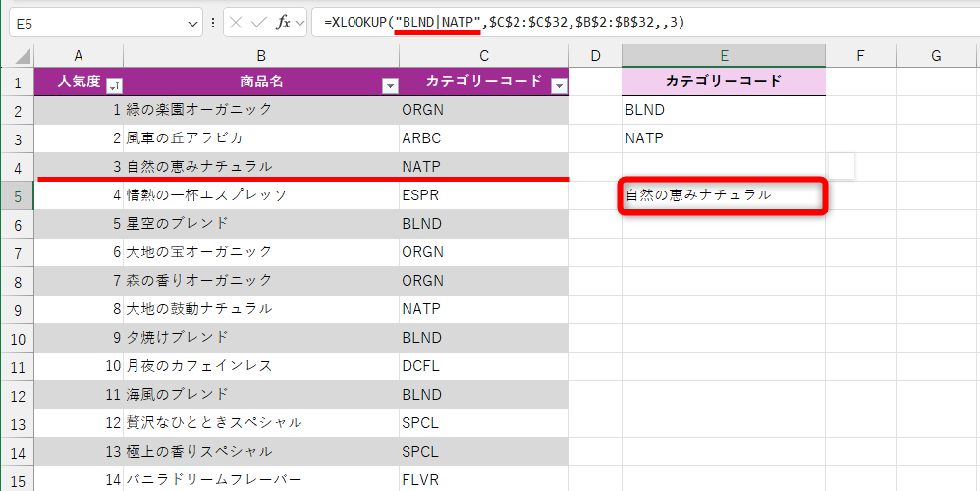Click cell 月夜のカフェインレス
The height and width of the screenshot is (491, 980).
pyautogui.click(x=261, y=366)
